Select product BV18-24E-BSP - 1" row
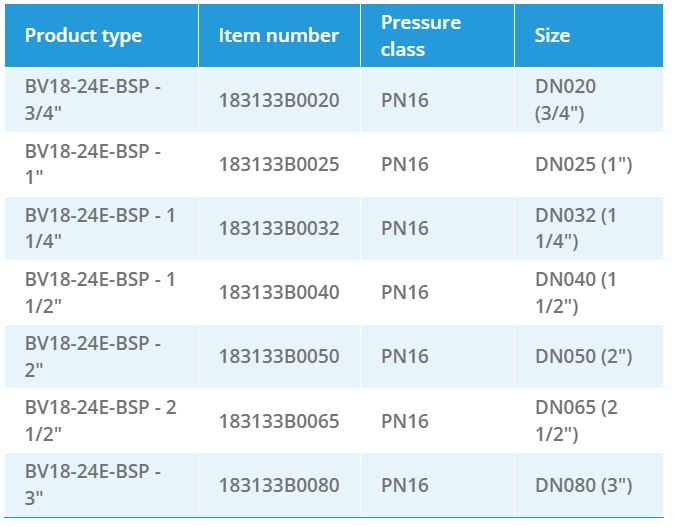The height and width of the screenshot is (527, 676). 93,164
